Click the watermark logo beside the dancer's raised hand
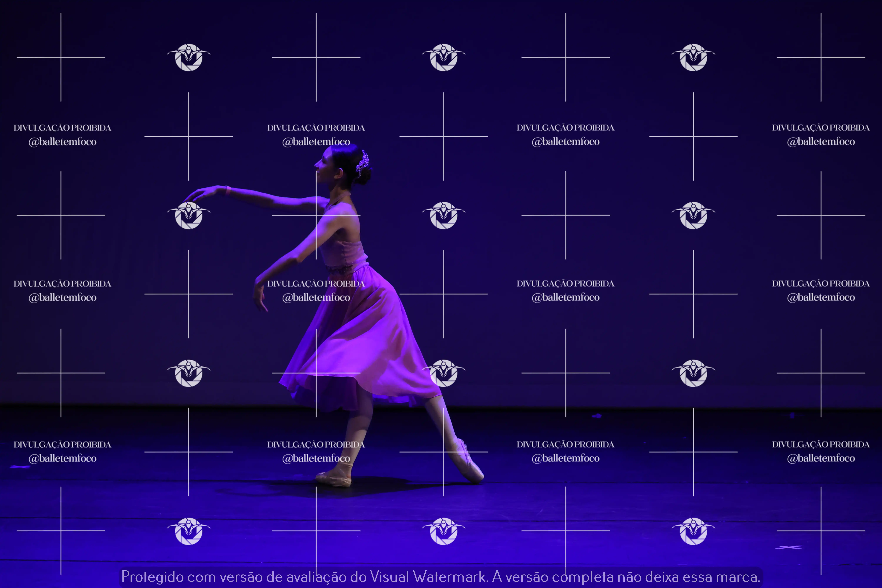This screenshot has width=882, height=588. pos(189,215)
